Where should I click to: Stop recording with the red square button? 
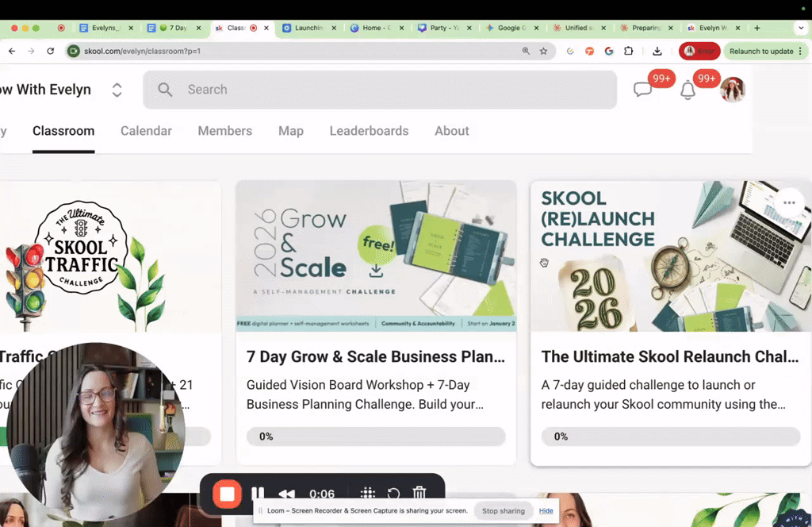[x=227, y=493]
